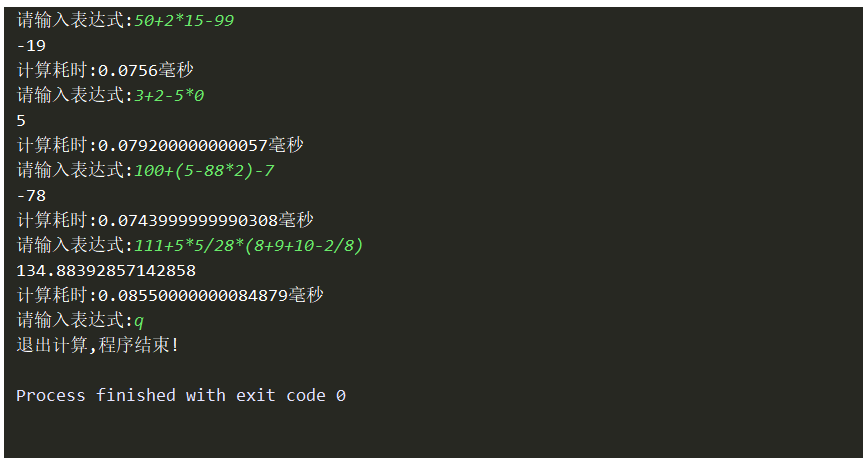
Task: Click the green input letter q
Action: (139, 321)
